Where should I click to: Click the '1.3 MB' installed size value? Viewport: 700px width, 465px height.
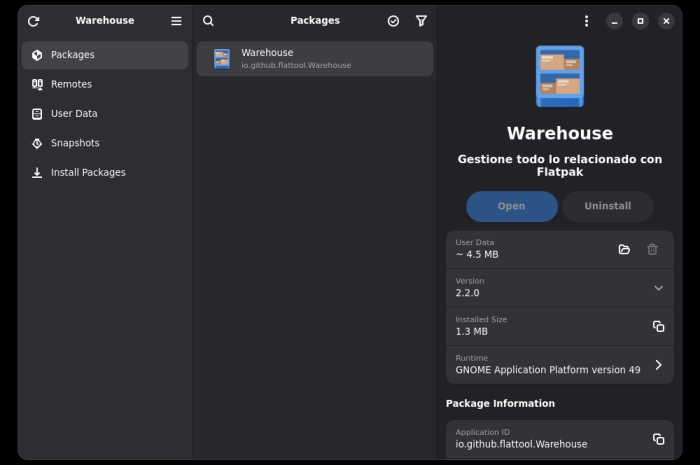tap(471, 332)
